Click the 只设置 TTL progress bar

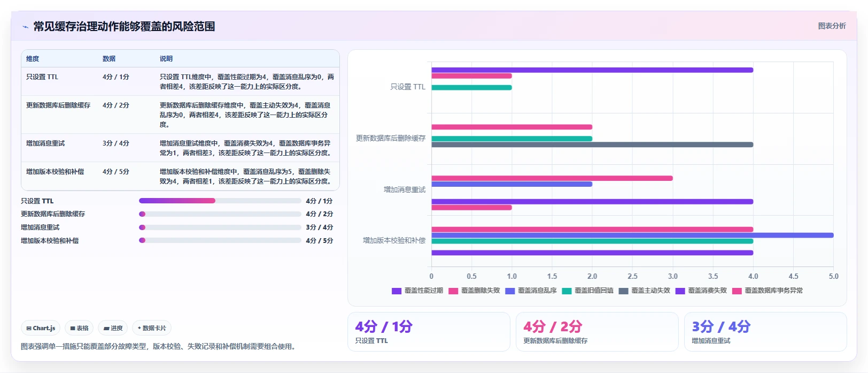(x=220, y=201)
